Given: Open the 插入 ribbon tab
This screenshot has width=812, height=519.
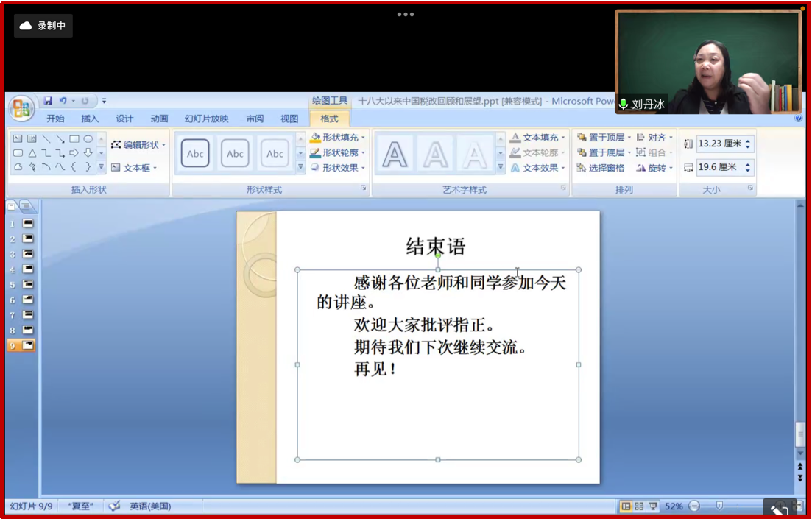Looking at the screenshot, I should [x=90, y=119].
